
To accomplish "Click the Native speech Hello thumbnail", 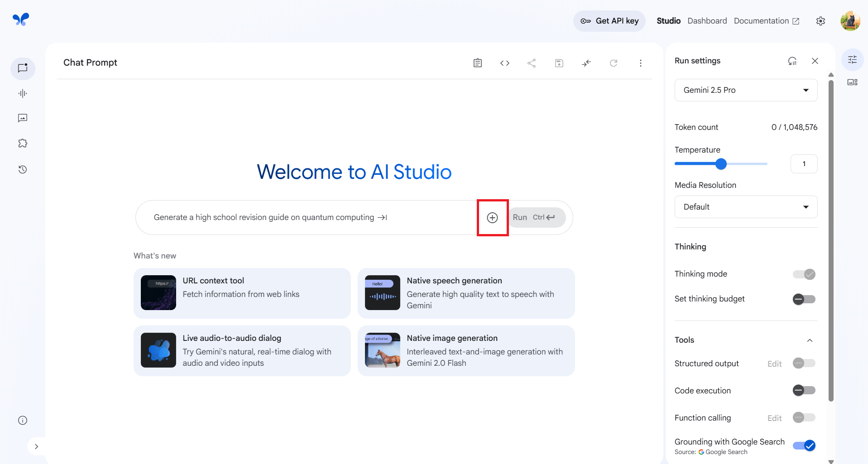I will (383, 293).
